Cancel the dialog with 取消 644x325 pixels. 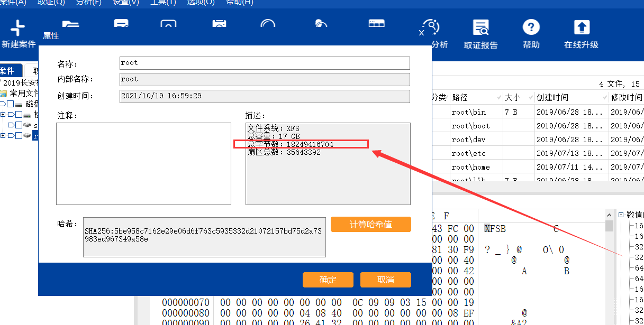click(x=385, y=280)
